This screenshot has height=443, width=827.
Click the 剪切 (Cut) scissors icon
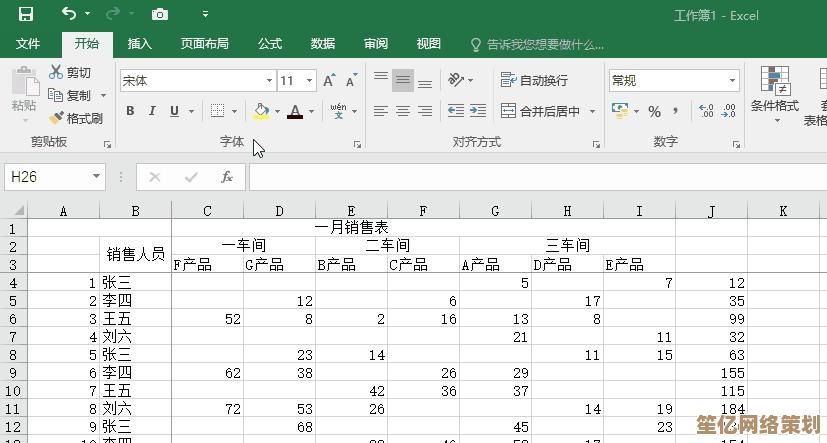click(56, 73)
